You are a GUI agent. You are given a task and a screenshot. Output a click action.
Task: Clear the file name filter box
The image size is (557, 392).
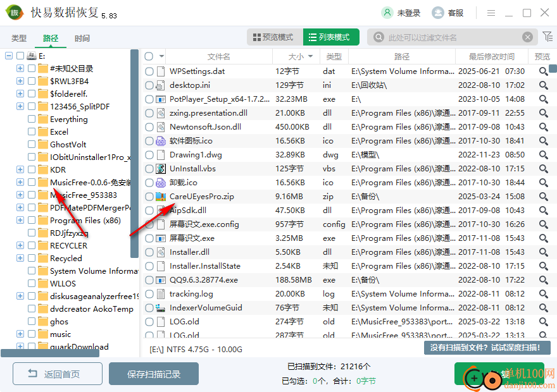pos(527,37)
